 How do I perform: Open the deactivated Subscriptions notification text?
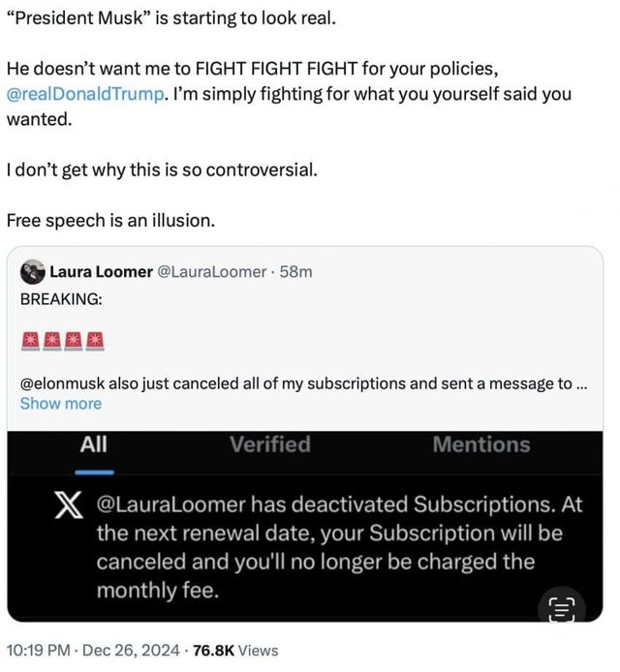329,546
